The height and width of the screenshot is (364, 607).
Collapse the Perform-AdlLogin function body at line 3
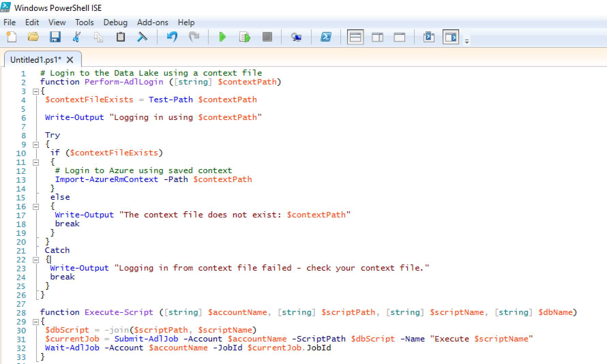[35, 91]
